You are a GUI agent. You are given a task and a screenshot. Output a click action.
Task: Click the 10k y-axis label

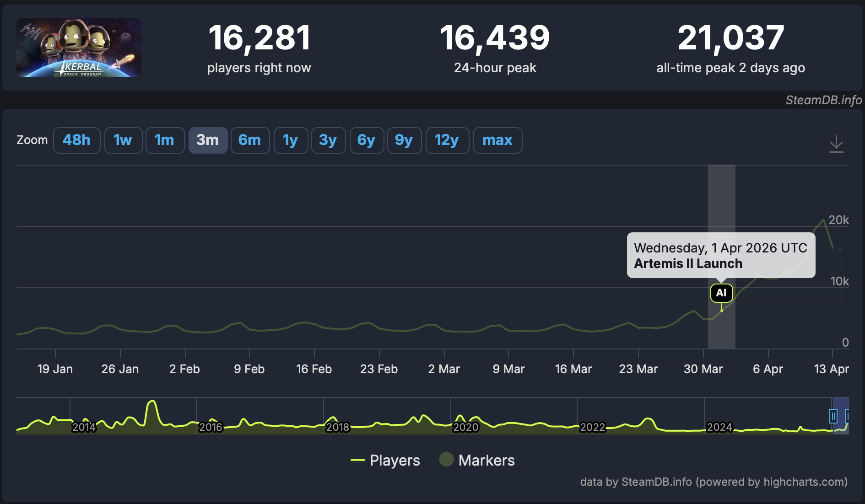[840, 281]
